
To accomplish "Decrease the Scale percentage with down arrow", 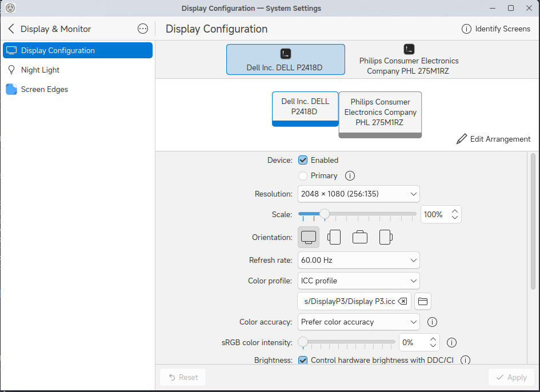I will tap(455, 218).
